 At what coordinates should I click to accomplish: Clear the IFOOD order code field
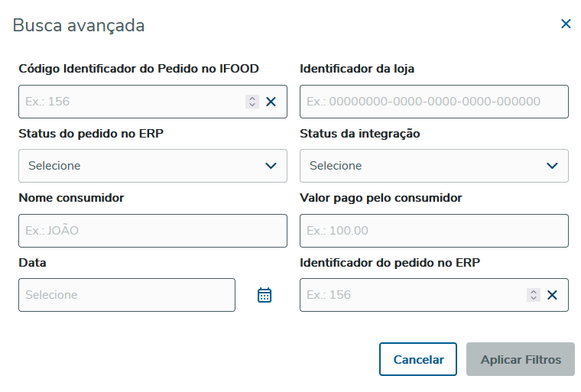click(x=271, y=102)
